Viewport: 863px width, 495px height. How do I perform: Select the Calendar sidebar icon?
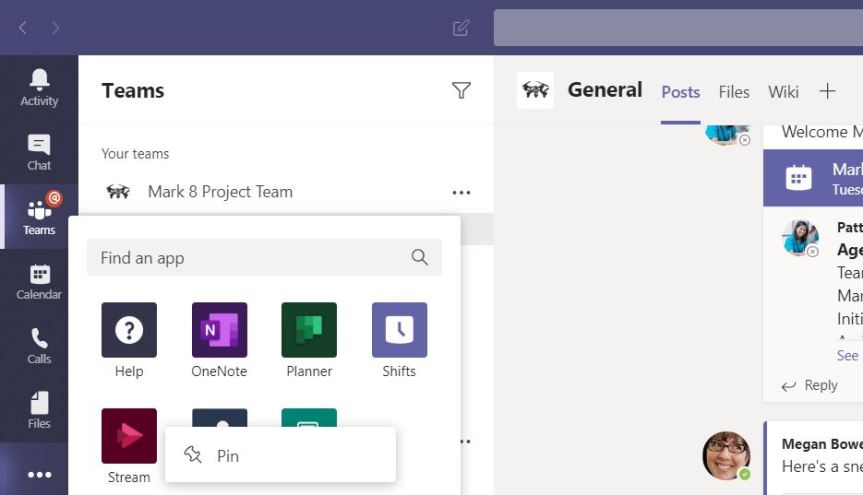tap(39, 281)
